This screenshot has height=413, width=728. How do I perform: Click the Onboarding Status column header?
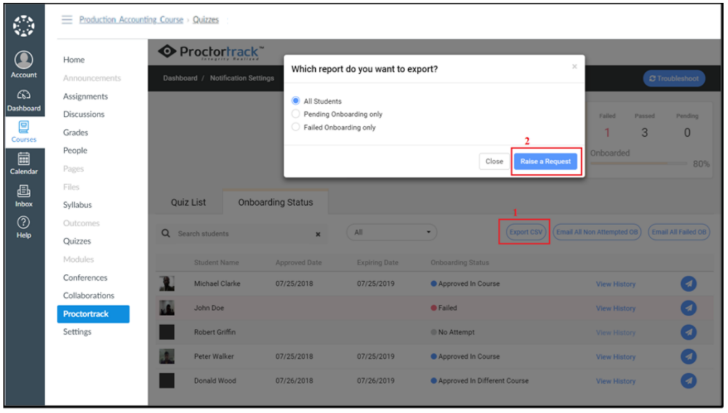tap(460, 262)
